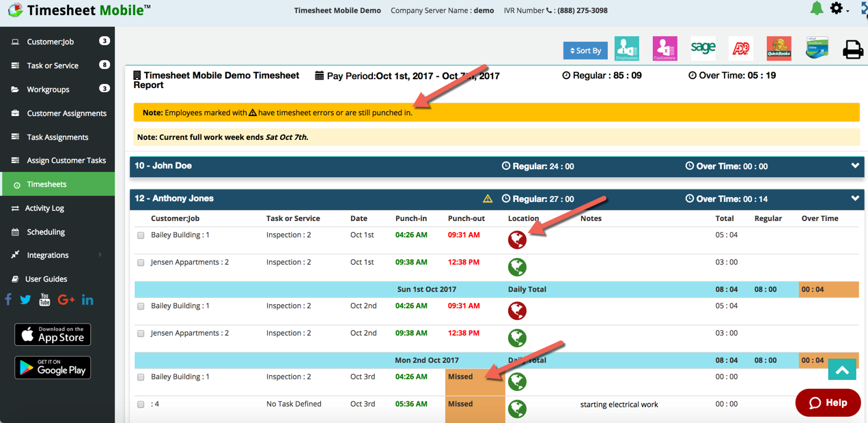The height and width of the screenshot is (423, 868).
Task: Collapse Anthony Jones's timesheet section
Action: point(854,198)
